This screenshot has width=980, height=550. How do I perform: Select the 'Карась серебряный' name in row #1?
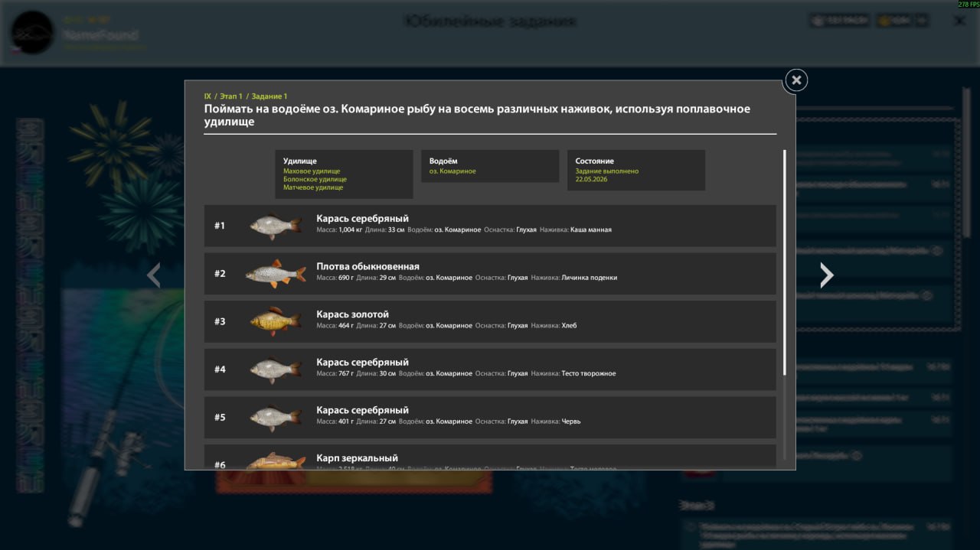pos(363,218)
